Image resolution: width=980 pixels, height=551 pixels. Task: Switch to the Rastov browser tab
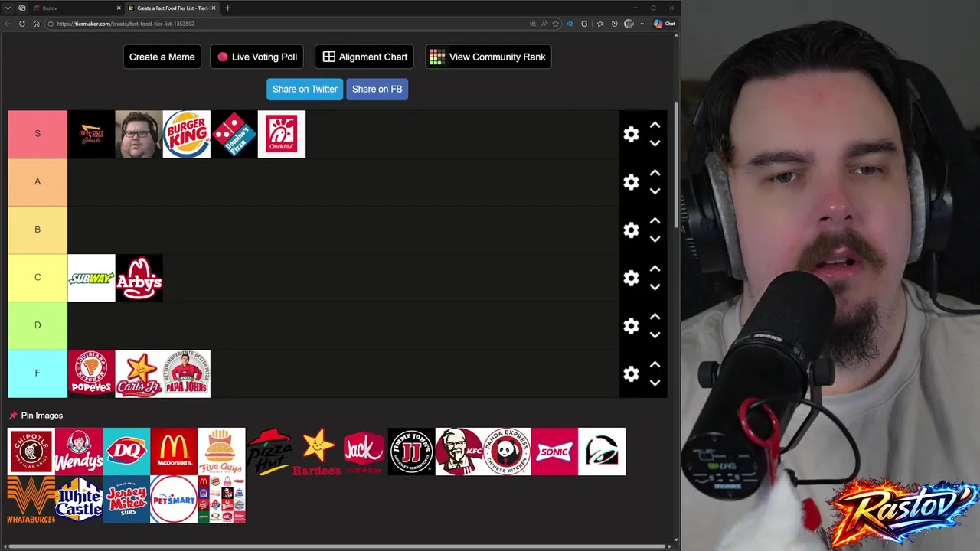(x=77, y=8)
